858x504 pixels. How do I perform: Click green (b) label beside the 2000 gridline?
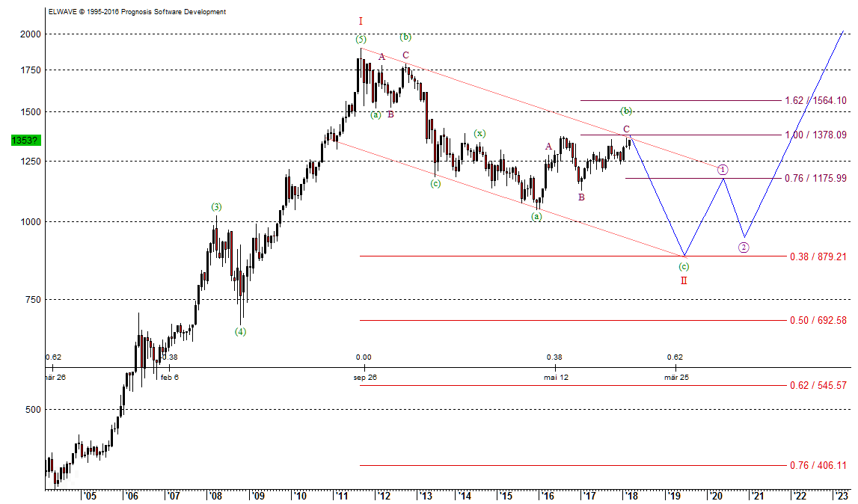[405, 37]
